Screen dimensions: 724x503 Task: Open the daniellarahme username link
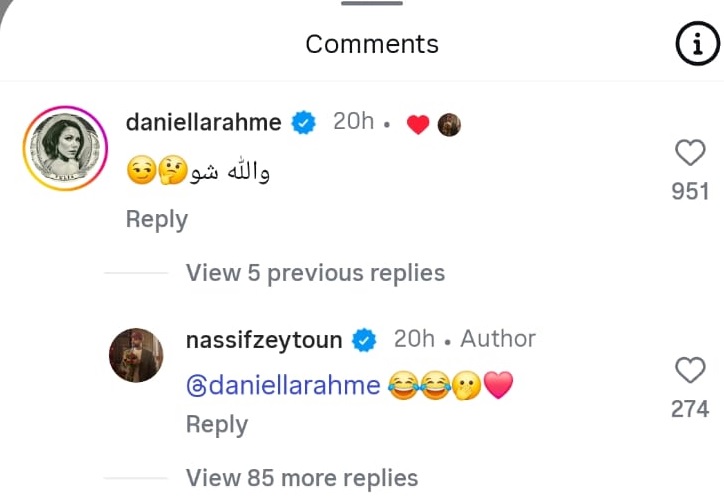[x=204, y=122]
